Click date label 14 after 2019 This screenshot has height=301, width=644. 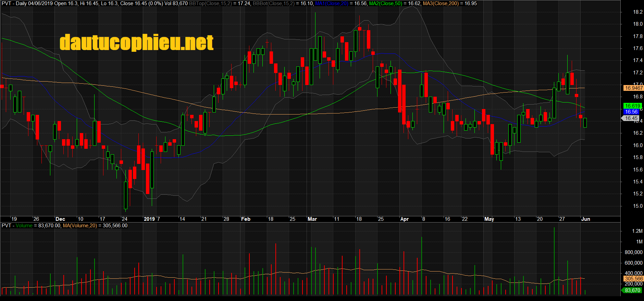[x=182, y=219]
